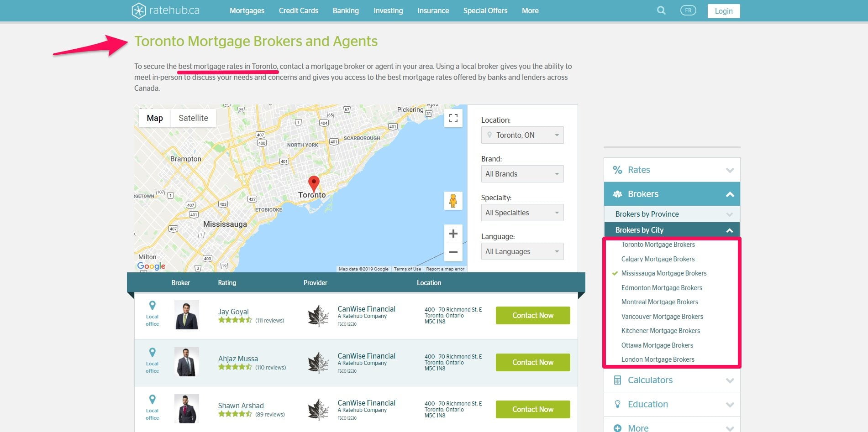This screenshot has width=868, height=432.
Task: Open the Special Offers menu
Action: [x=485, y=10]
